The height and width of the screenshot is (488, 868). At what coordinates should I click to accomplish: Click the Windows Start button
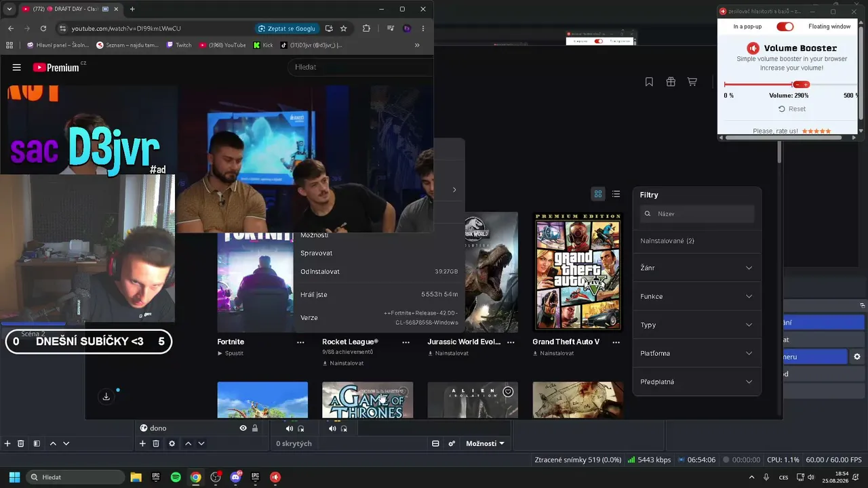coord(14,477)
